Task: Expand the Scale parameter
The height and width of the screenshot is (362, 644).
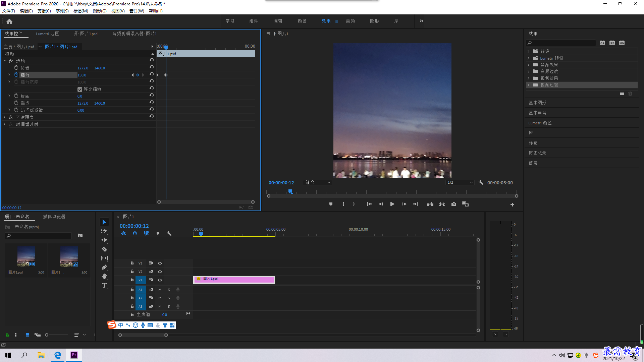Action: pyautogui.click(x=9, y=75)
